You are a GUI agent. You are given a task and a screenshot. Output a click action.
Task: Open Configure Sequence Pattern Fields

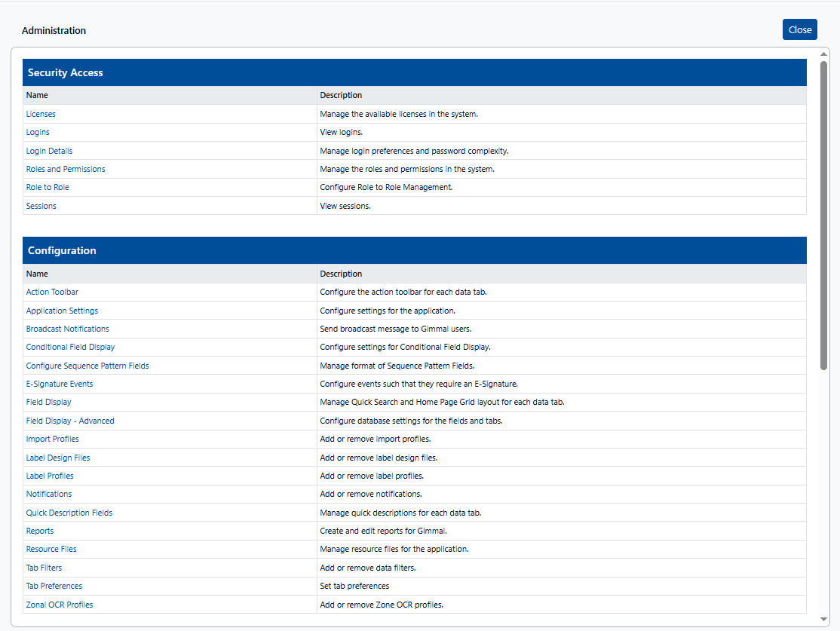pos(87,366)
